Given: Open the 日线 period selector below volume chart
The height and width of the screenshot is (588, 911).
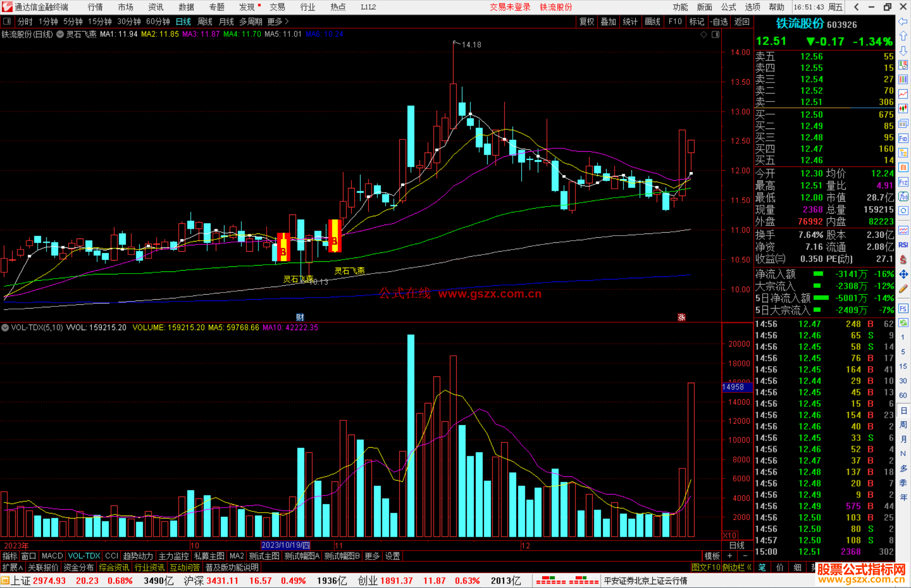Looking at the screenshot, I should click(737, 545).
